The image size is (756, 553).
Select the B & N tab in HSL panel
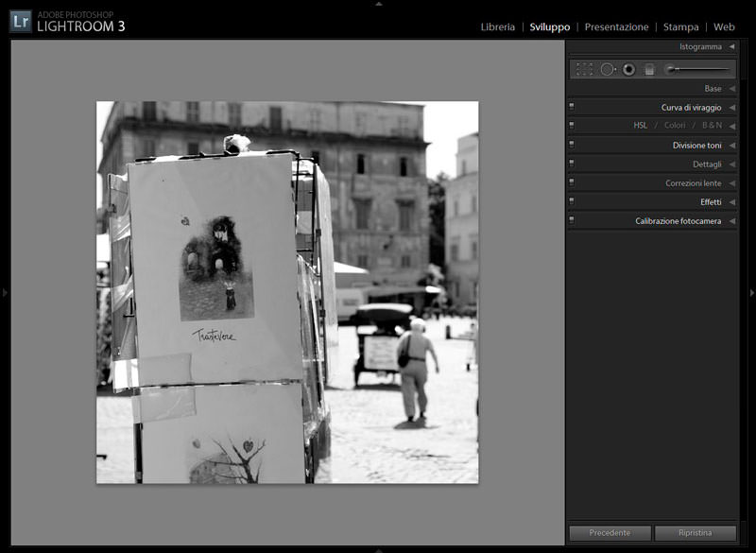[712, 126]
